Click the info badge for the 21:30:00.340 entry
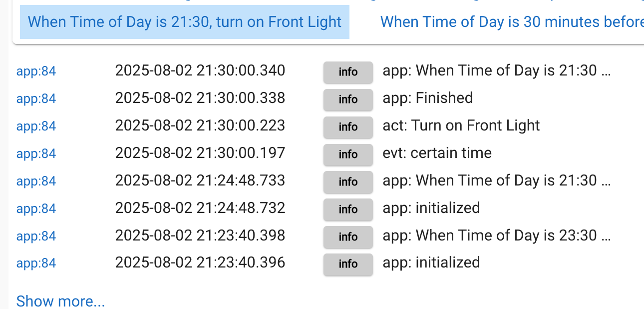 (348, 72)
